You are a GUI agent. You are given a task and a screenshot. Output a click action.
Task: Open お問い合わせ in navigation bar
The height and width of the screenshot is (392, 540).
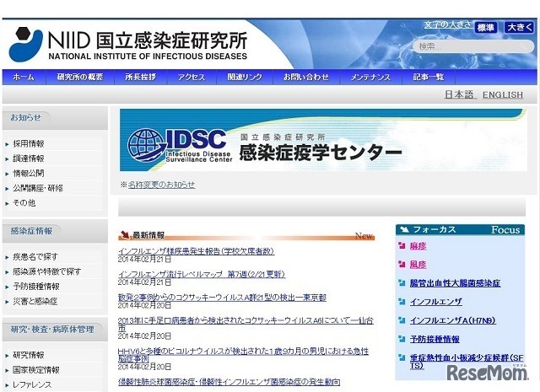(306, 77)
